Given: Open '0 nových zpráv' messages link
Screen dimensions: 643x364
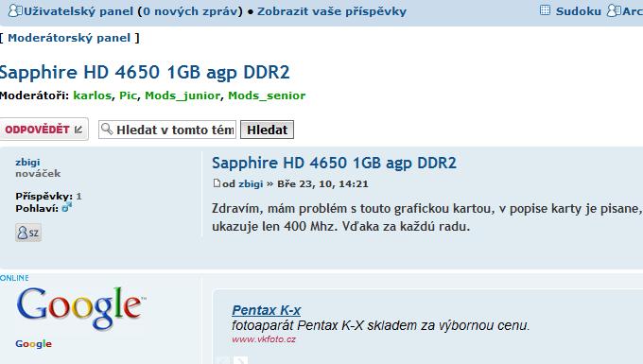Looking at the screenshot, I should tap(190, 11).
